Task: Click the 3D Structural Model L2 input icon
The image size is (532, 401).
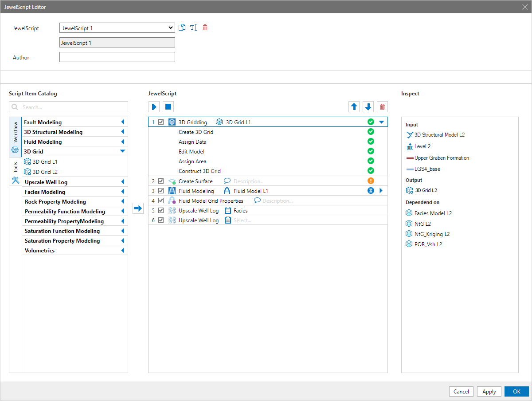Action: (410, 135)
